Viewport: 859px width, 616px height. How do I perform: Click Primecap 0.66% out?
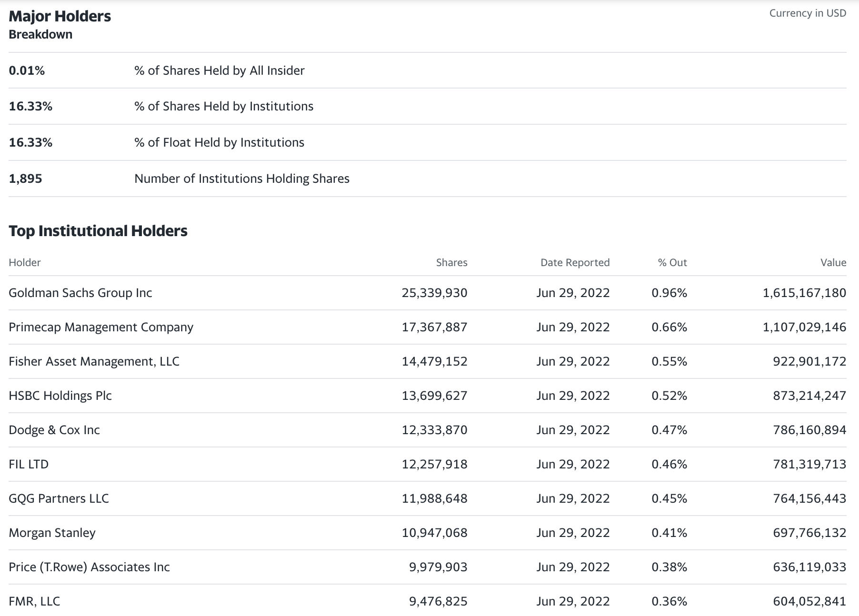[x=669, y=327]
